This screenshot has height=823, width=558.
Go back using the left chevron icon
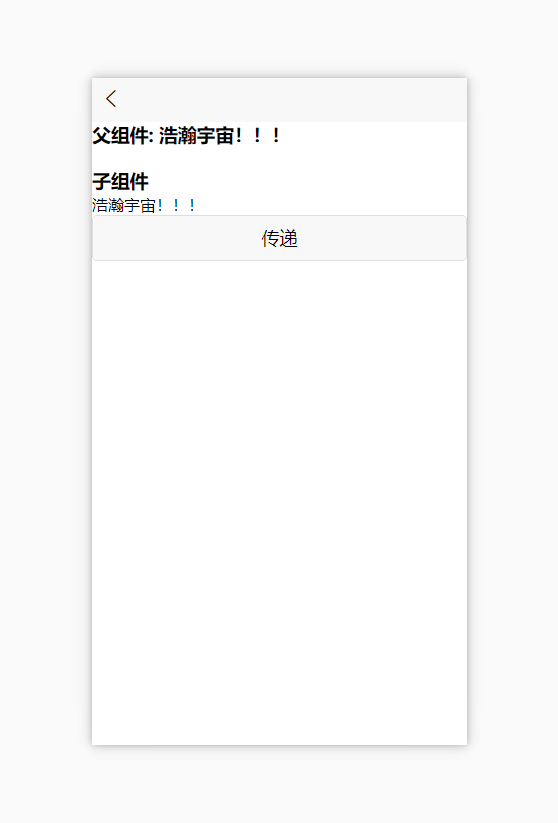coord(111,99)
